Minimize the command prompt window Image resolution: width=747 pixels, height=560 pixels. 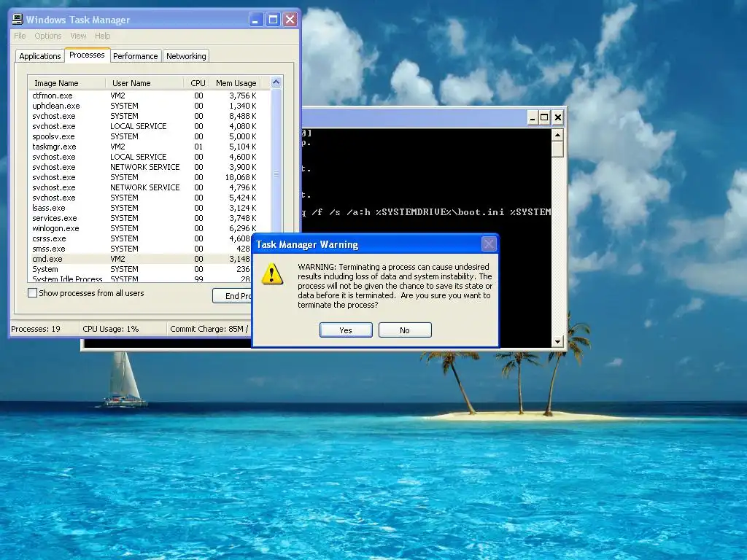click(533, 117)
